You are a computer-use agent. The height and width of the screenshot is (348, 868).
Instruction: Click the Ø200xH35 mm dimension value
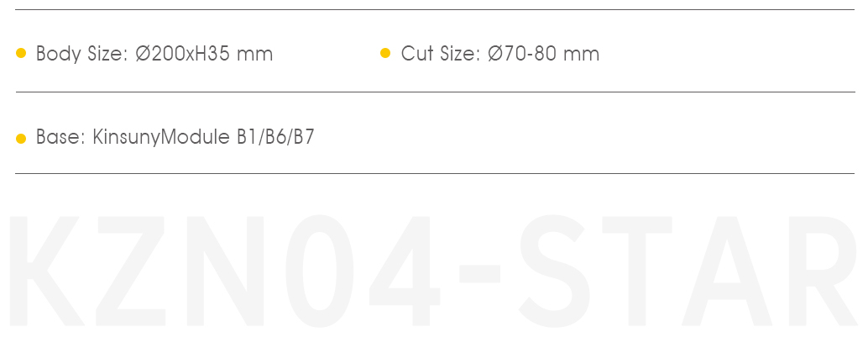pyautogui.click(x=204, y=54)
